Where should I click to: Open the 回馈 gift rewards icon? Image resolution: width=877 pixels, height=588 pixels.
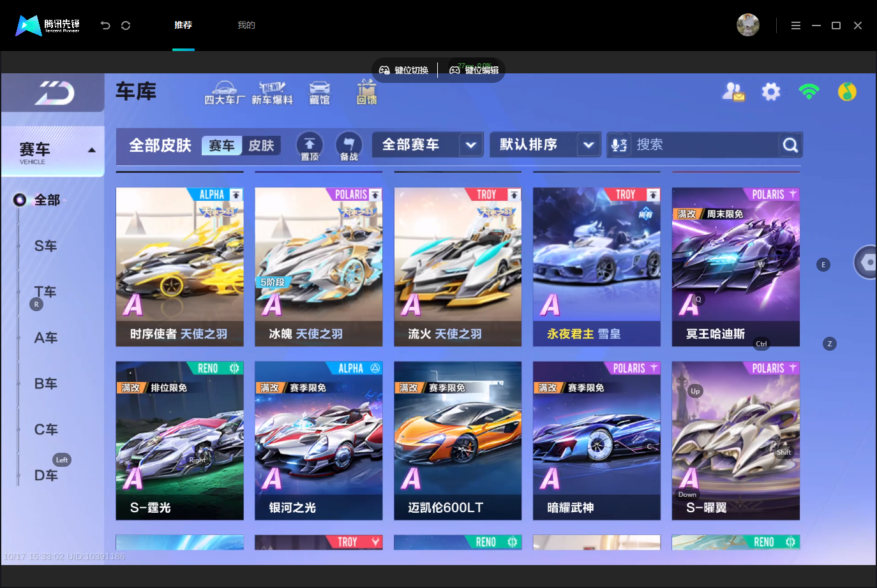[x=366, y=93]
